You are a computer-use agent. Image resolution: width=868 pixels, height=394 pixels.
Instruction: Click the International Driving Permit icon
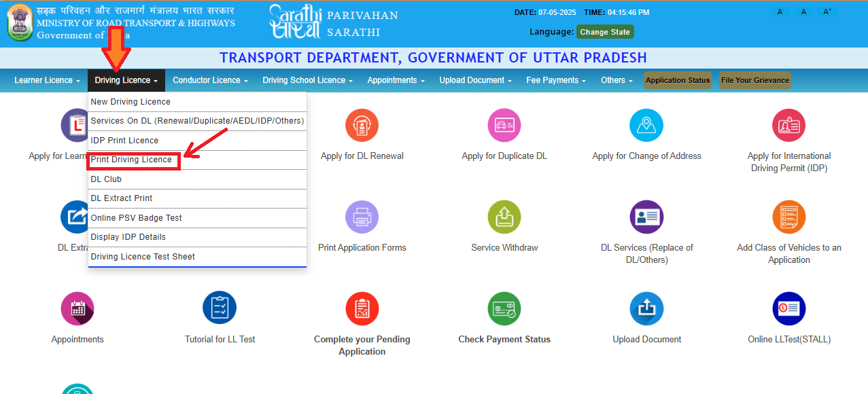coord(788,126)
